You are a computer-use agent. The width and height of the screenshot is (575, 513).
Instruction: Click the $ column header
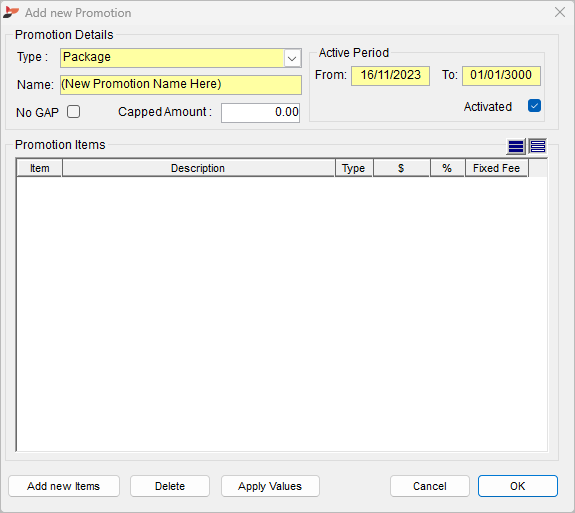(401, 168)
